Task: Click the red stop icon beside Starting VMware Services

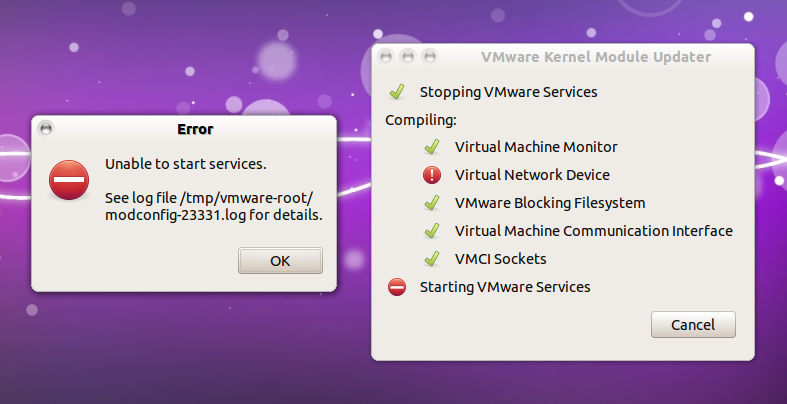Action: (397, 287)
